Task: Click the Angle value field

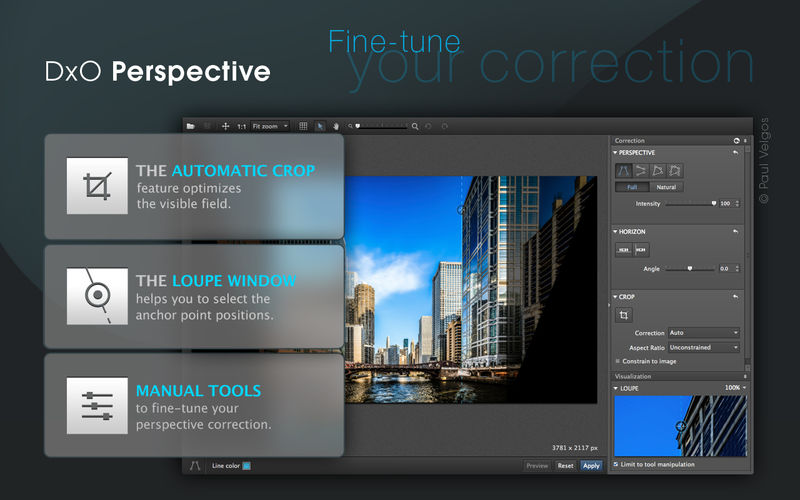Action: point(726,268)
